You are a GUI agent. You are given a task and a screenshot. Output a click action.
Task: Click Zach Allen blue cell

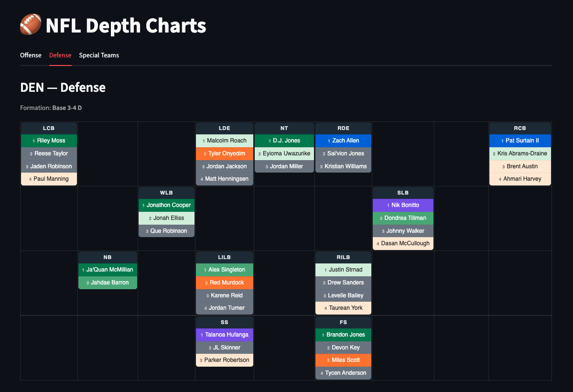(x=343, y=141)
